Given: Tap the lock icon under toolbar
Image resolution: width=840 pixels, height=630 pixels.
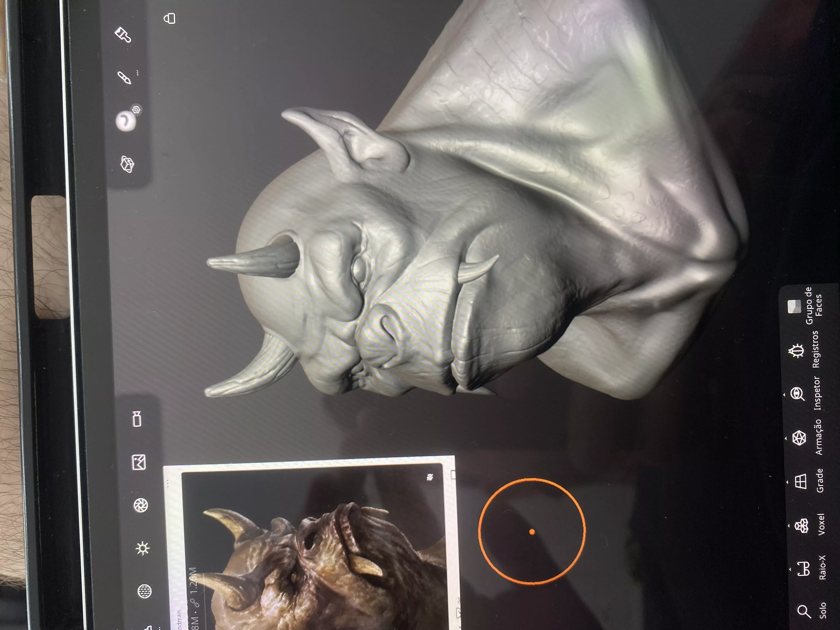Looking at the screenshot, I should pyautogui.click(x=169, y=18).
